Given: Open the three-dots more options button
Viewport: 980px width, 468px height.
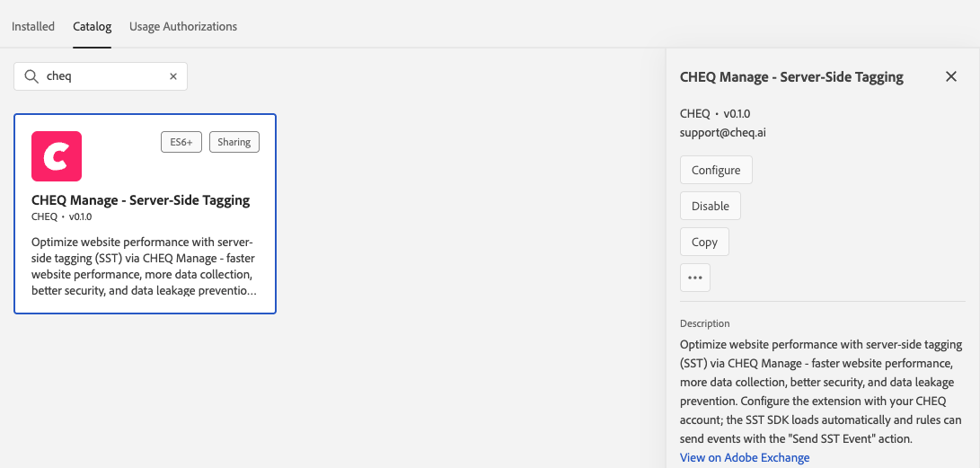Looking at the screenshot, I should (695, 278).
